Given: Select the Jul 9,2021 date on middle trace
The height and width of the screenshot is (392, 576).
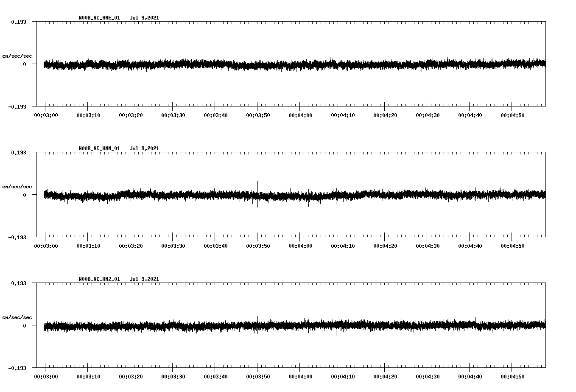Looking at the screenshot, I should (145, 148).
